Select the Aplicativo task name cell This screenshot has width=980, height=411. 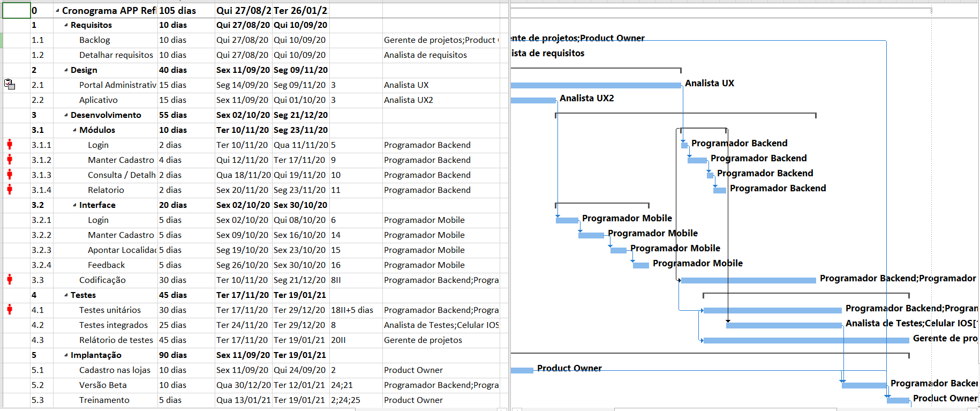point(105,100)
